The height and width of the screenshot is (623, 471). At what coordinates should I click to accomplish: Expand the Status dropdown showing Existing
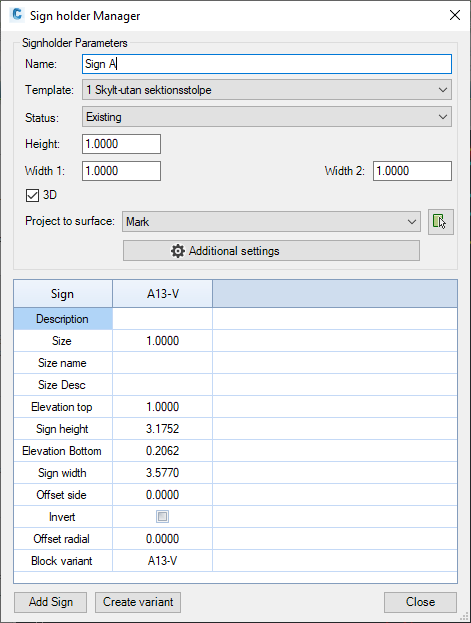pos(267,117)
